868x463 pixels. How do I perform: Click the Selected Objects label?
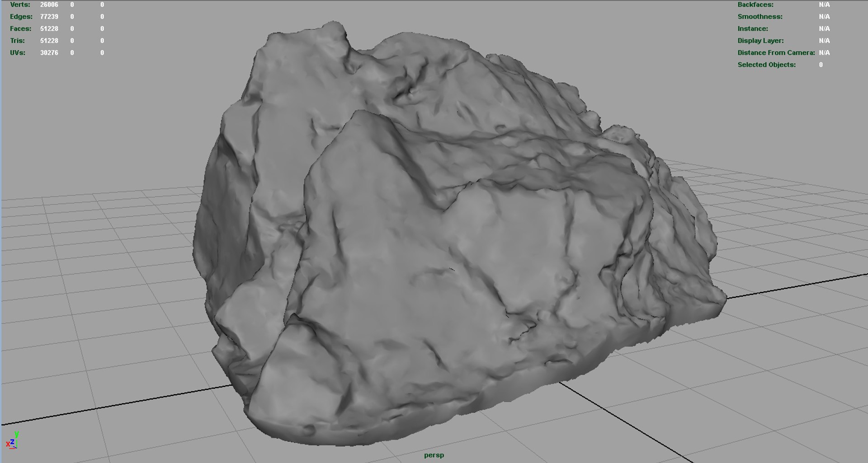click(x=767, y=65)
